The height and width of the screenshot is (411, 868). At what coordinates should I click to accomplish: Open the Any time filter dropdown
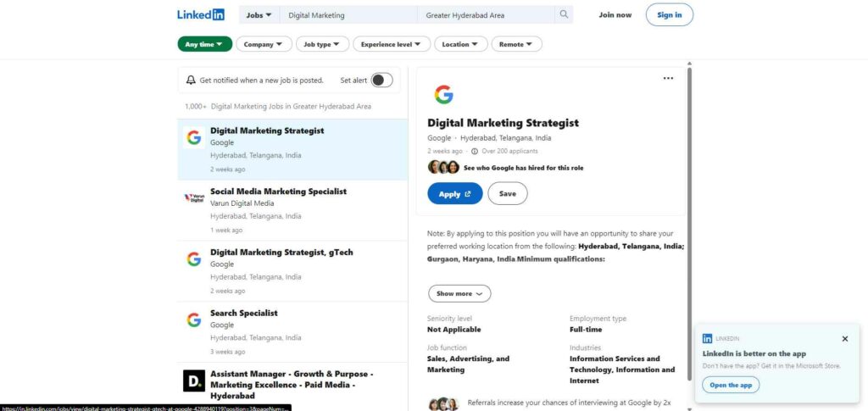point(205,44)
